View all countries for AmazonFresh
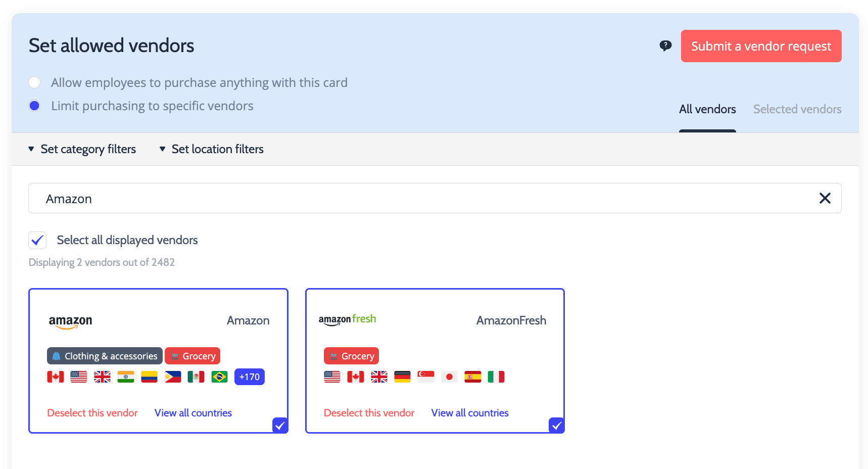 pyautogui.click(x=470, y=413)
